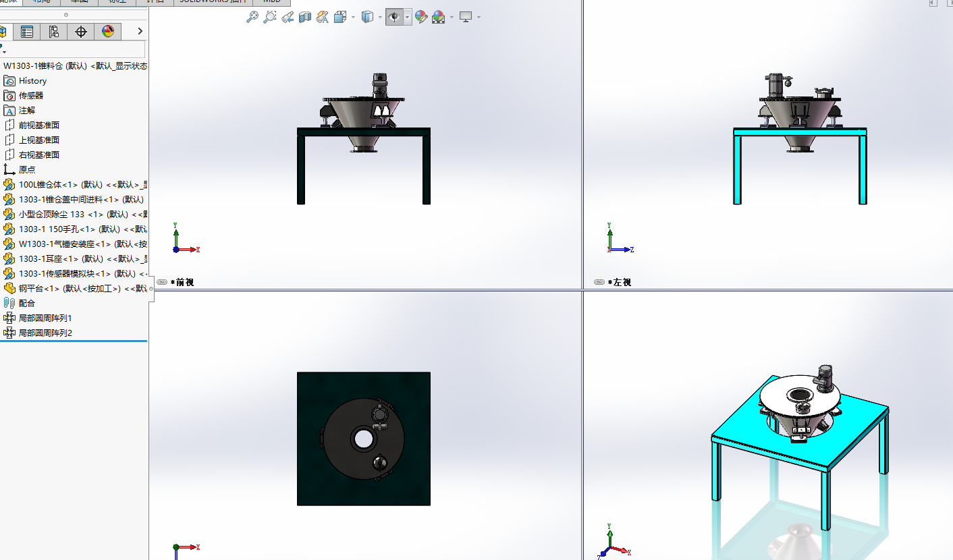The image size is (953, 560).
Task: Open Dynamic Annotation Views tool
Action: pyautogui.click(x=322, y=17)
